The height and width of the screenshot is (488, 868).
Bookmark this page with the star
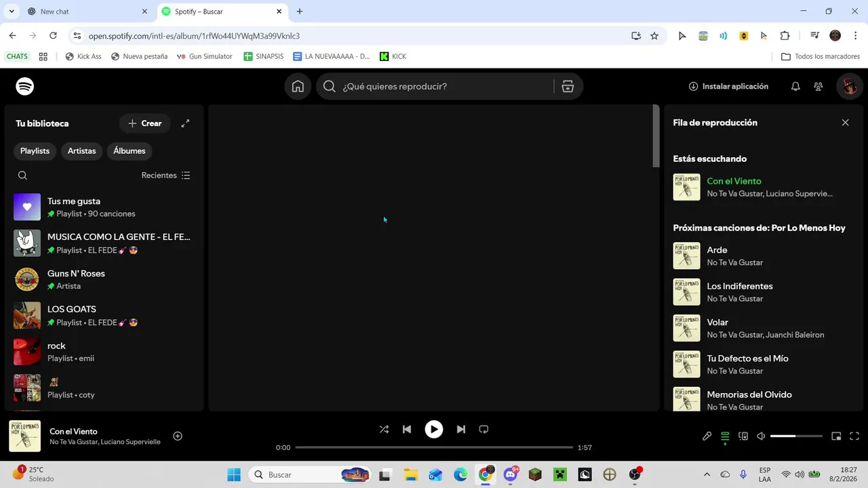click(654, 36)
